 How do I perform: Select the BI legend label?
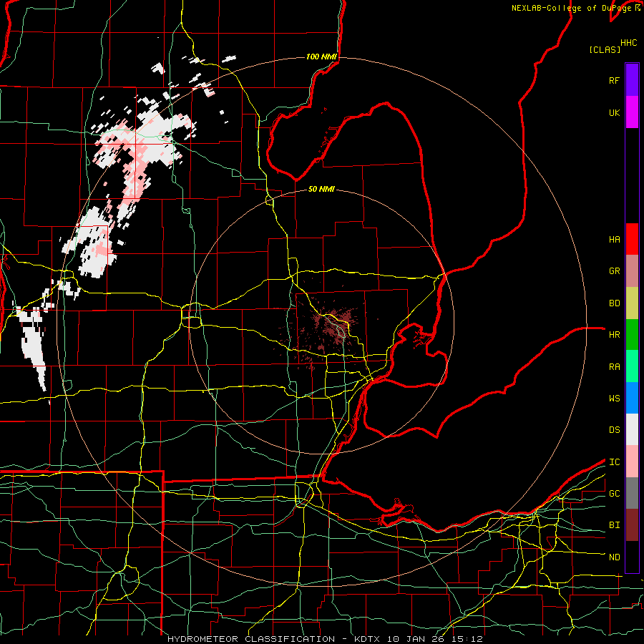pyautogui.click(x=614, y=525)
